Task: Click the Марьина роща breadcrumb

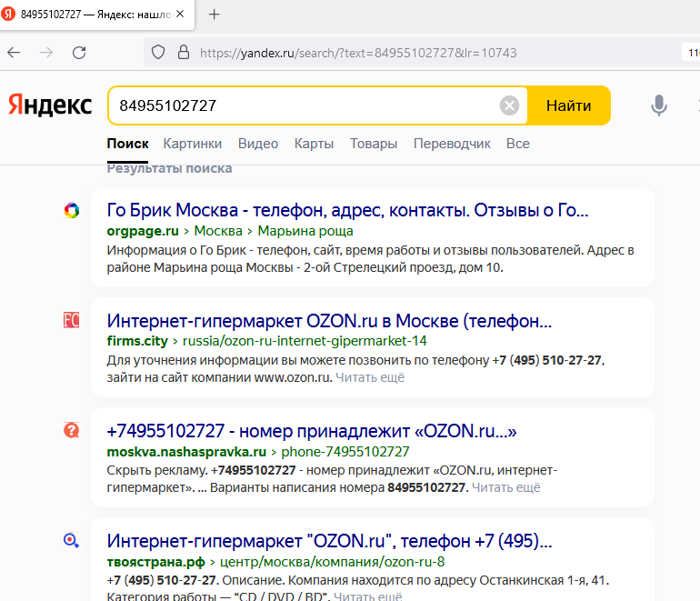Action: 305,231
